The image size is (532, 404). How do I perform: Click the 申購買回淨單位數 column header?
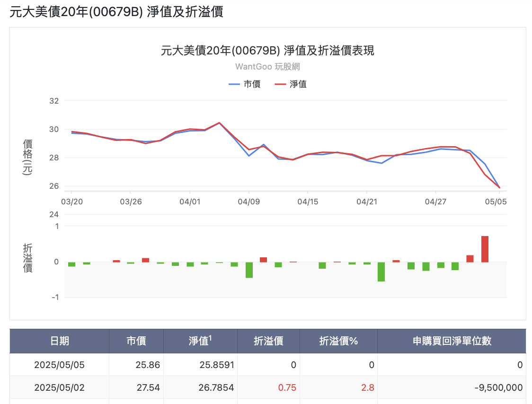pos(452,341)
